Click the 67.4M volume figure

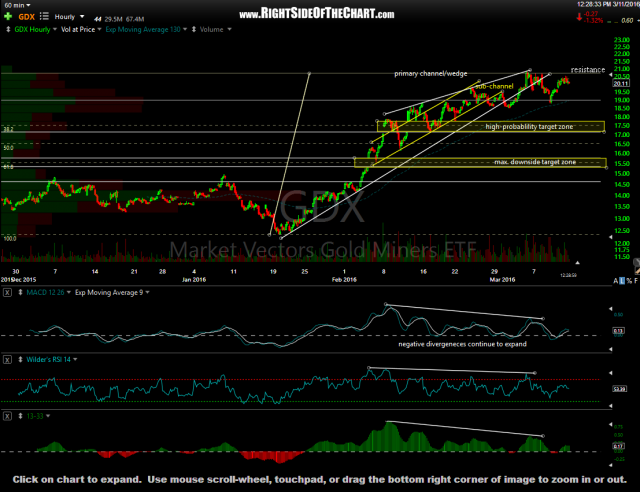click(135, 19)
